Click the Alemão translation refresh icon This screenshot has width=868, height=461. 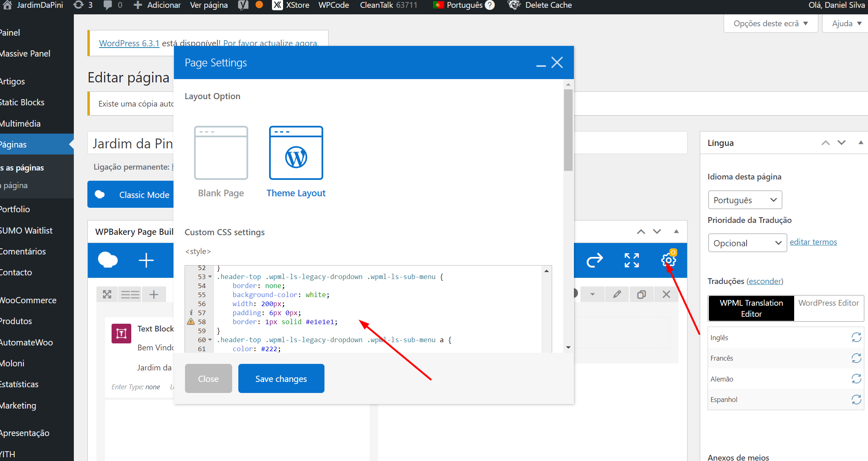click(x=856, y=379)
